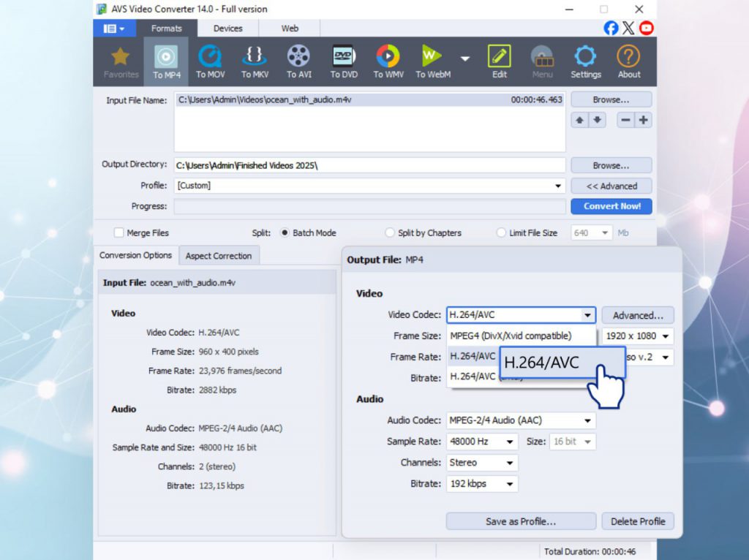The width and height of the screenshot is (749, 560).
Task: Open the Audio Codec dropdown
Action: 587,421
